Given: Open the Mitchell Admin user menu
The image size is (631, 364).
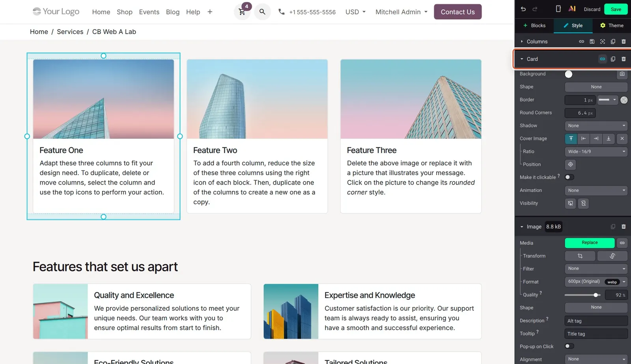Looking at the screenshot, I should click(401, 12).
